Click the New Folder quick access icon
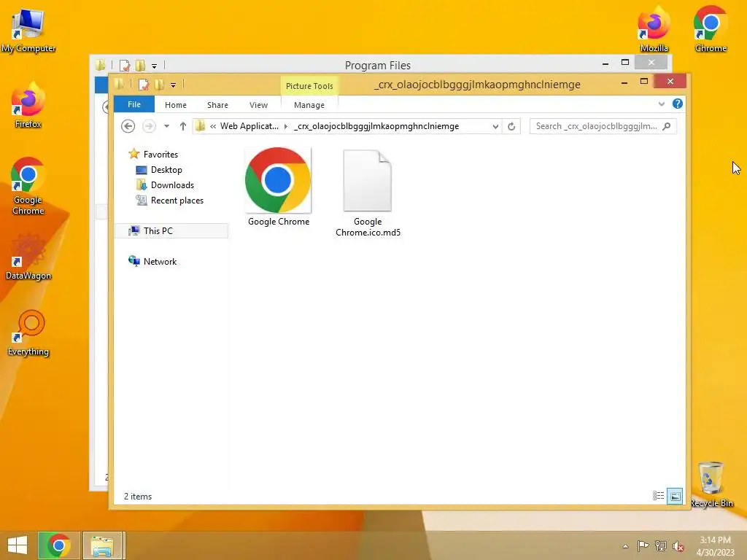Screen dimensions: 747x560 click(x=159, y=85)
